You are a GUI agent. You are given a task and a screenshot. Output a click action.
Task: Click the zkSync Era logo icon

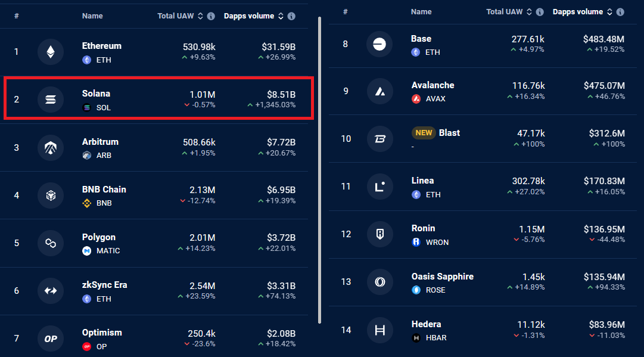pyautogui.click(x=51, y=291)
